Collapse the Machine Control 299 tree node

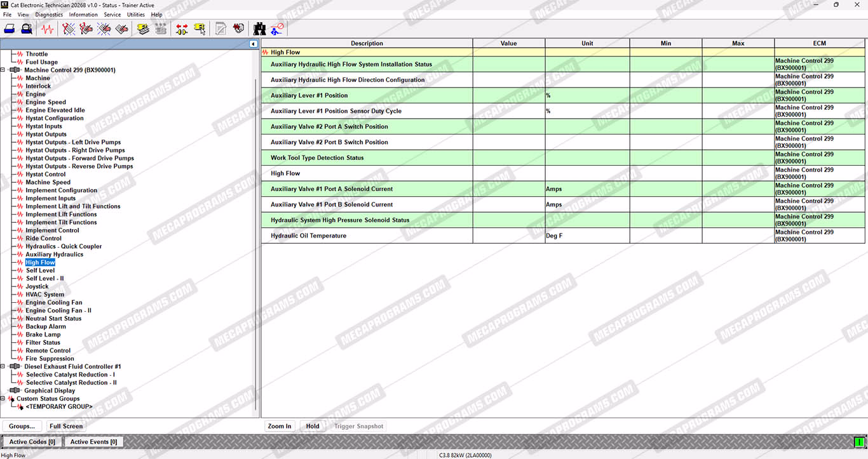[3, 70]
